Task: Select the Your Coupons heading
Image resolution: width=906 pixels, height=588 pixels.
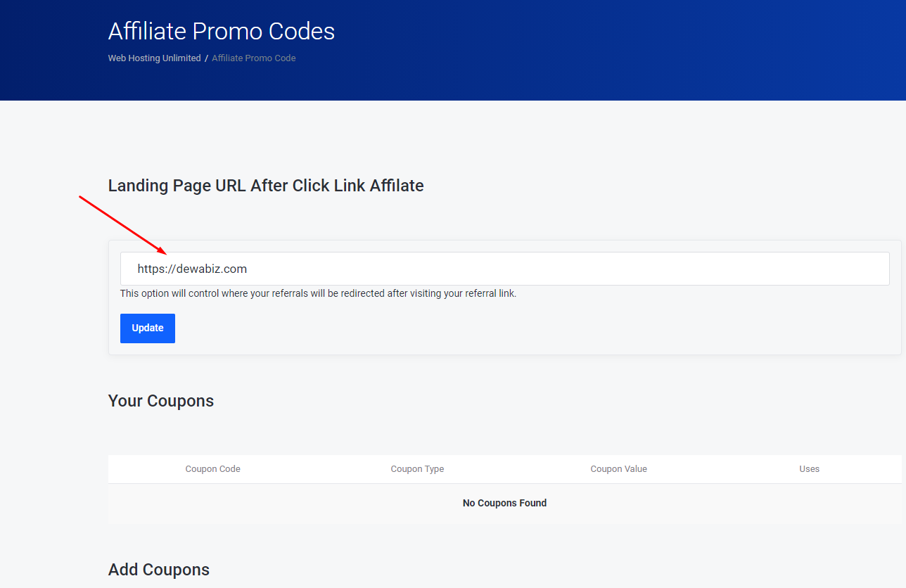Action: [x=161, y=401]
